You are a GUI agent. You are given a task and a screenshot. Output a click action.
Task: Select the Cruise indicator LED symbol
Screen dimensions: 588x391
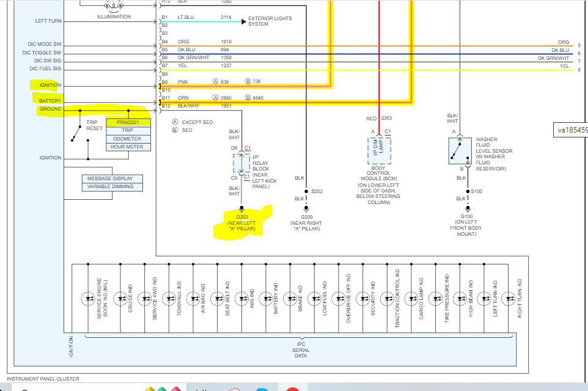[120, 299]
